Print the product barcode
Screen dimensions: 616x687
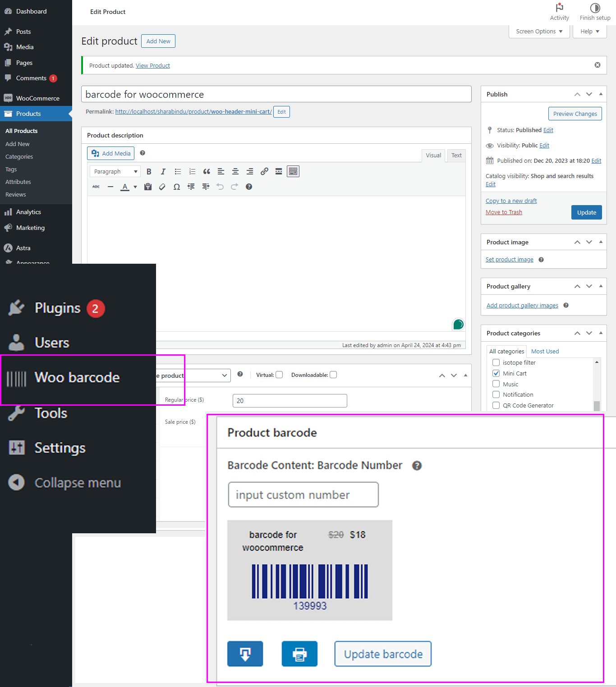(299, 654)
